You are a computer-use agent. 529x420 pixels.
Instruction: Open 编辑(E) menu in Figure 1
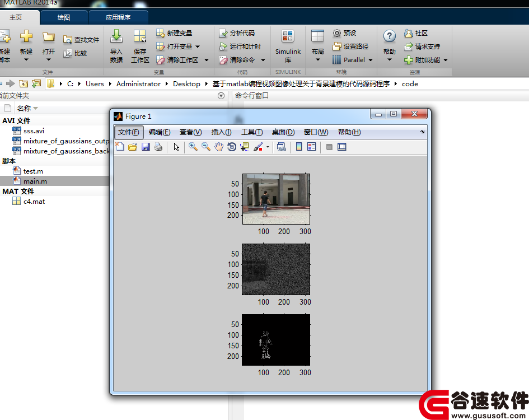[x=159, y=132]
